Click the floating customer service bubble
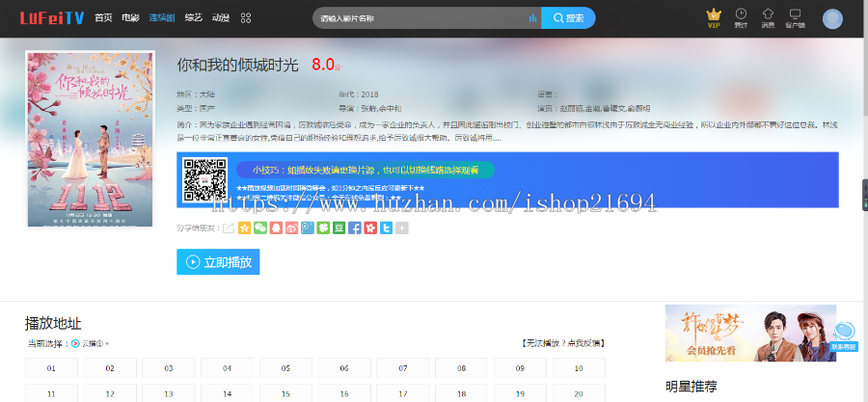 coord(844,336)
